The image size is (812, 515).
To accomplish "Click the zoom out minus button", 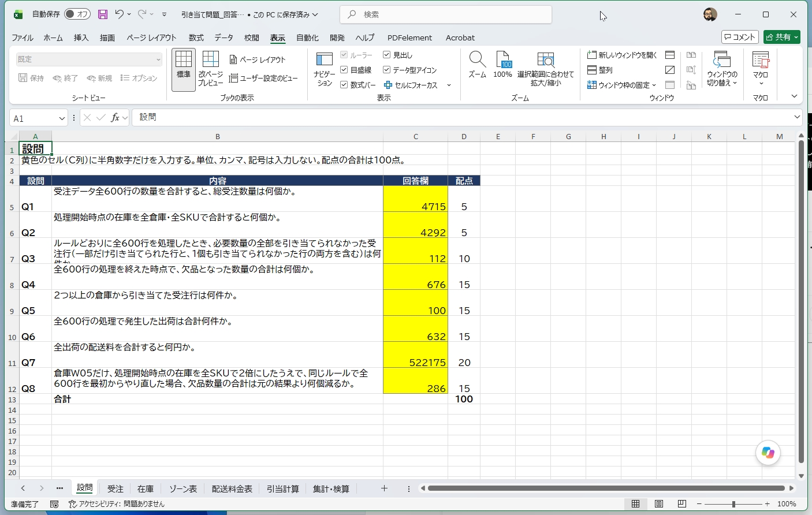I will point(699,504).
